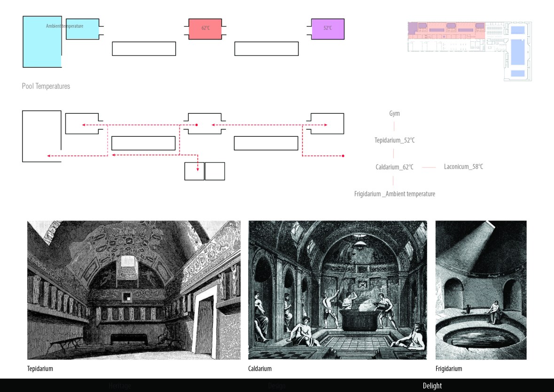
Task: Click the purple 52°C pool box
Action: click(x=328, y=29)
